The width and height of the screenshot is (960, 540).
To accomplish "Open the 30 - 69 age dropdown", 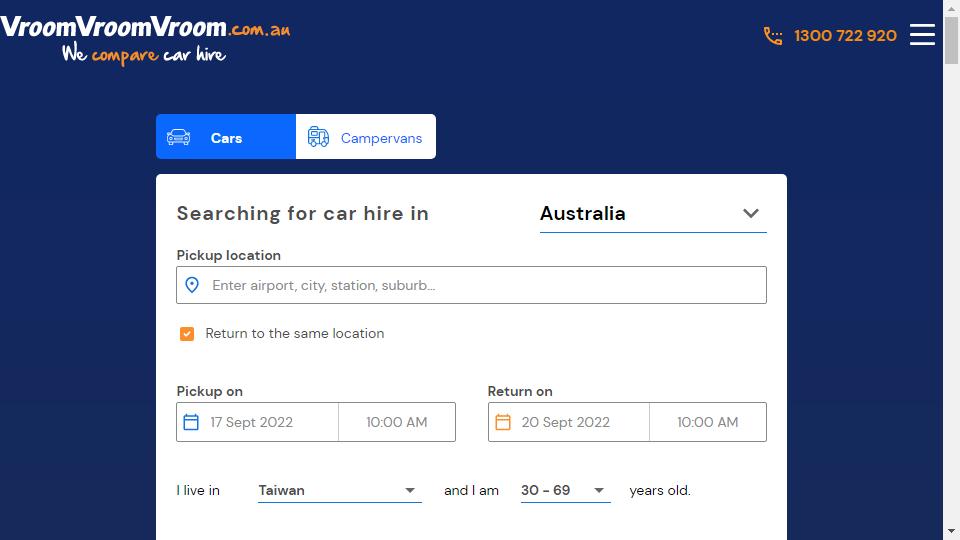I will tap(565, 490).
